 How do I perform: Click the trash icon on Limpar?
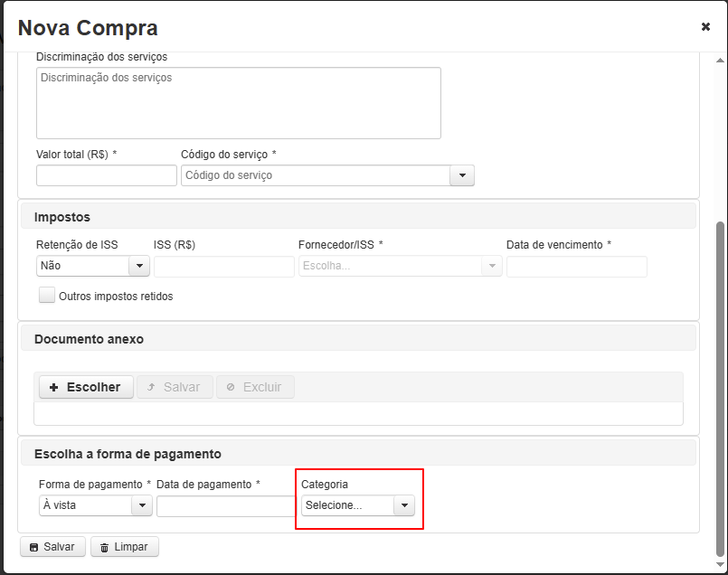(105, 547)
